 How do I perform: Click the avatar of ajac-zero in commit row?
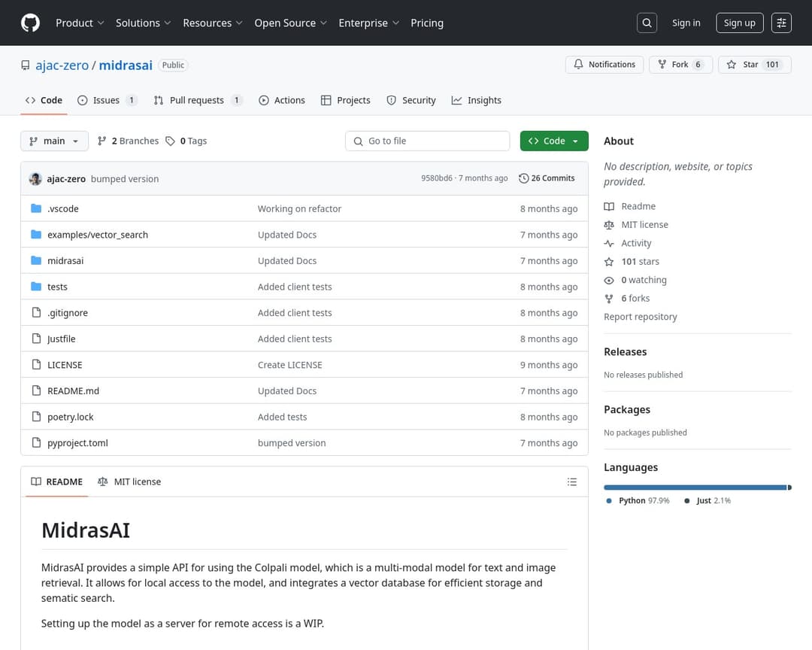tap(35, 179)
